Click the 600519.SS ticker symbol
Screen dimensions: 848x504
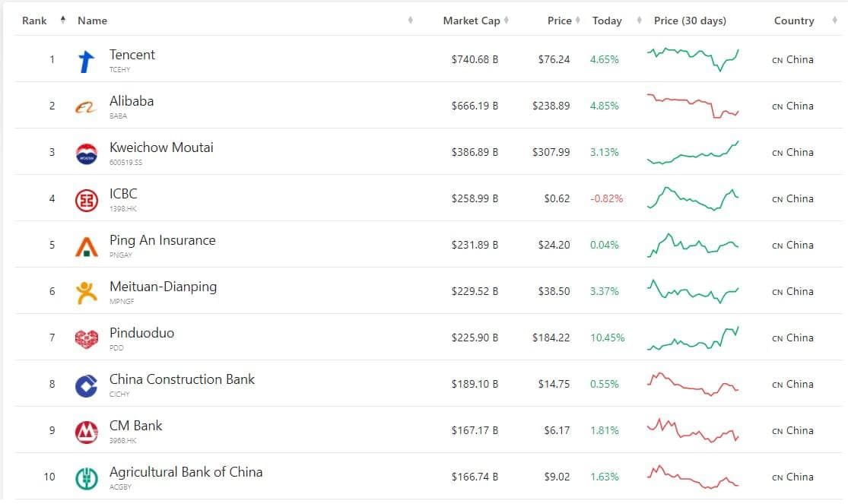click(125, 162)
